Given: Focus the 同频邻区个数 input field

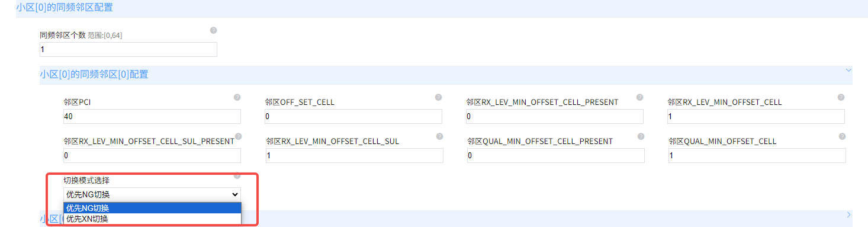Looking at the screenshot, I should coord(128,50).
